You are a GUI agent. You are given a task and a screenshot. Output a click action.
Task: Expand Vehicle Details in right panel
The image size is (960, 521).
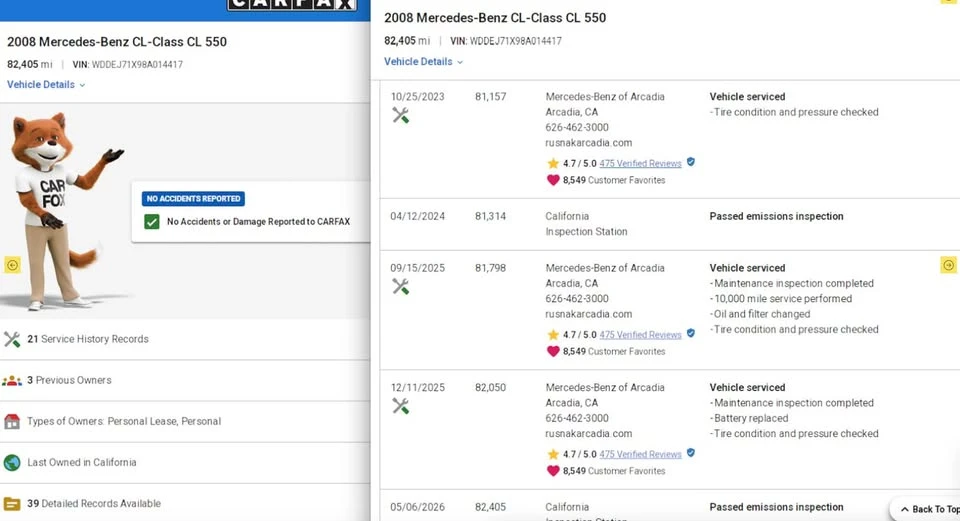click(423, 62)
